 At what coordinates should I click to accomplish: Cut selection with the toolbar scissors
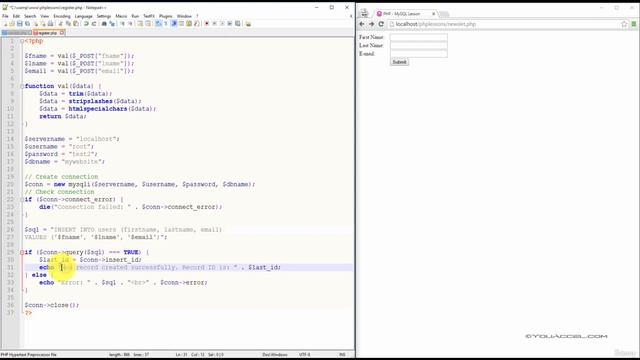60,24
